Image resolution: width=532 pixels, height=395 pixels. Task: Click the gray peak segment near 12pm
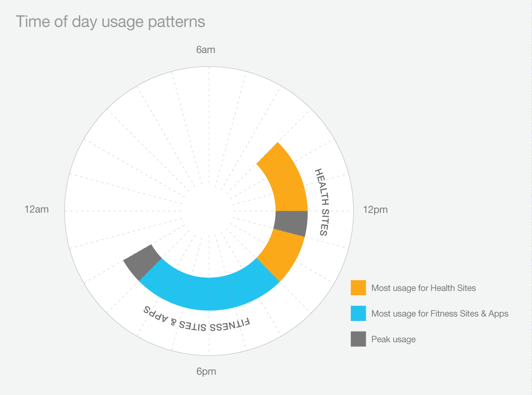click(291, 223)
